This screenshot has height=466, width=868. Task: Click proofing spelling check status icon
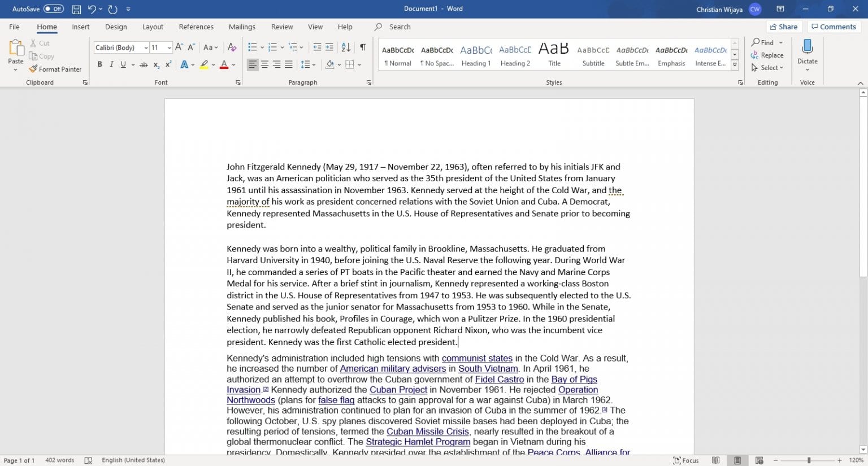tap(88, 460)
